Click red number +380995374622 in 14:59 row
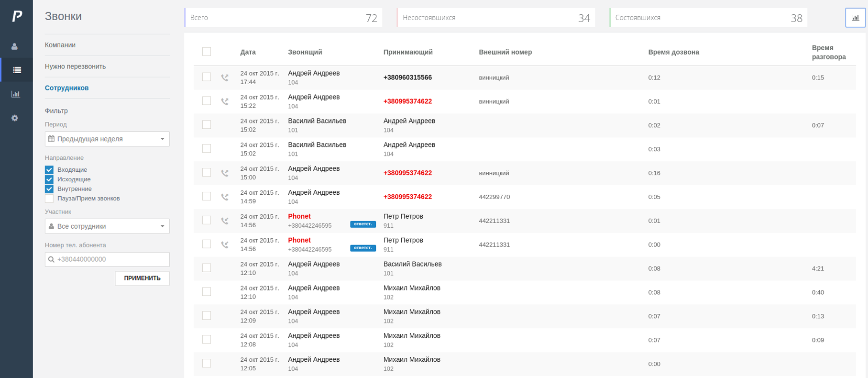868x378 pixels. click(407, 197)
